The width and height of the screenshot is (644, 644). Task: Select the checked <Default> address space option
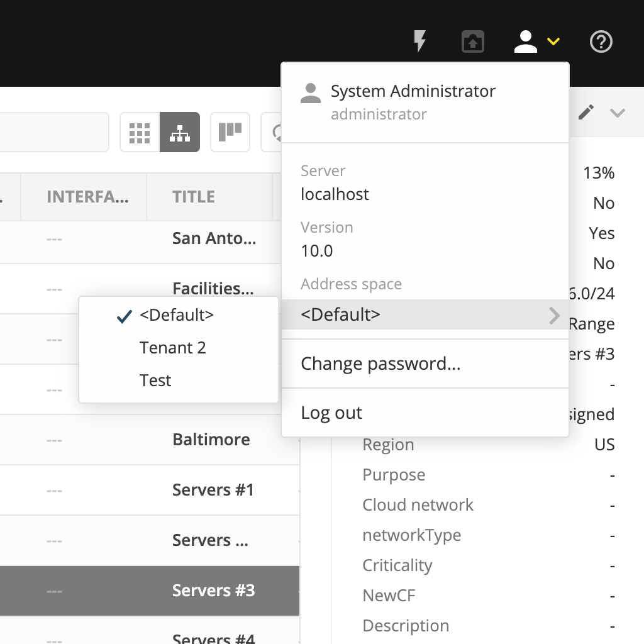pos(176,315)
